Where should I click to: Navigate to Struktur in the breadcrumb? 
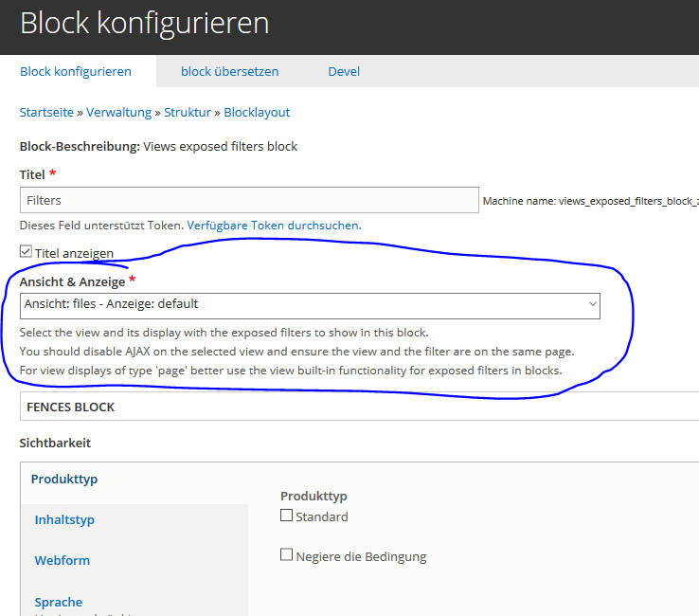[x=188, y=112]
